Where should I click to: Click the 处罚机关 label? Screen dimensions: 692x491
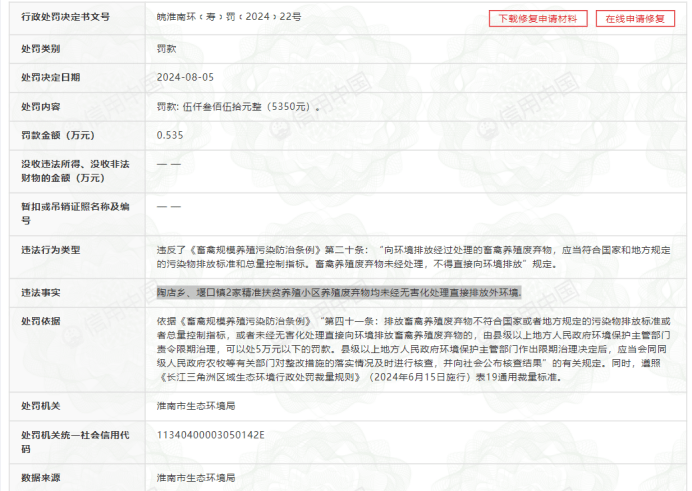click(41, 406)
